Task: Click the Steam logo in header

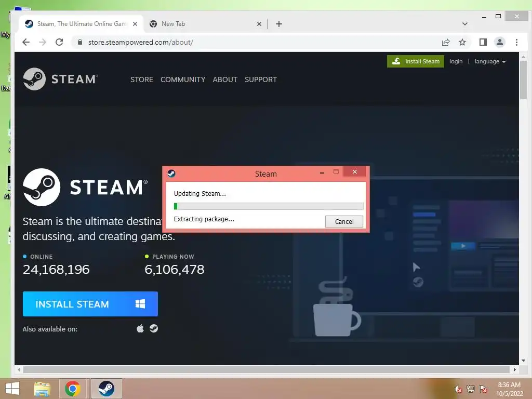Action: (x=60, y=79)
